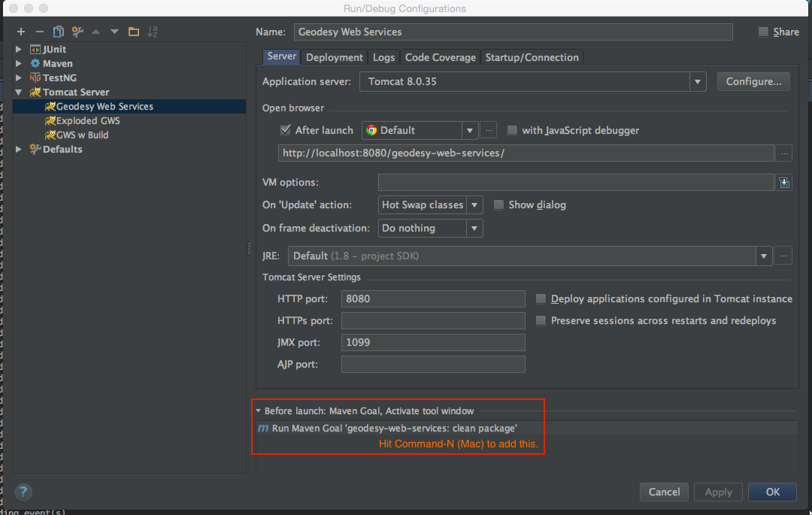Expand the JUnit tree node
This screenshot has height=515, width=812.
[19, 49]
